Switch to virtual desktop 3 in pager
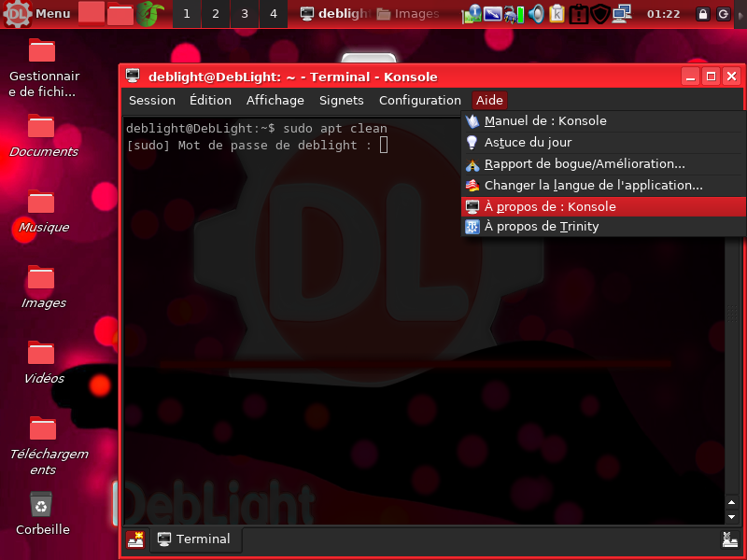 244,14
